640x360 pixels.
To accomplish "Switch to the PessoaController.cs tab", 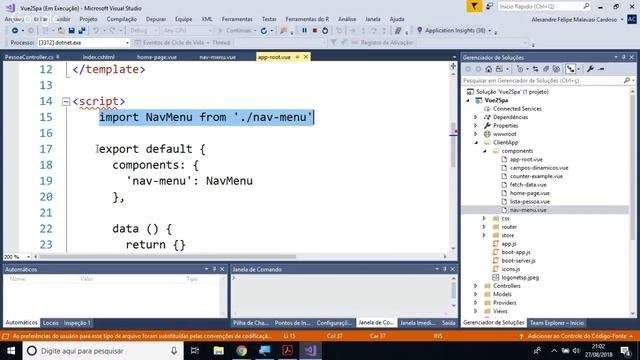I will [29, 57].
